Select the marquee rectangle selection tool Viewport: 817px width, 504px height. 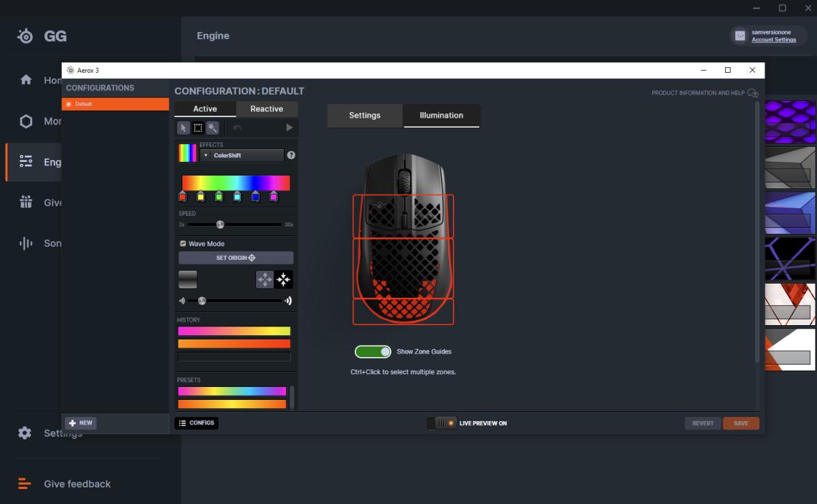coord(198,128)
